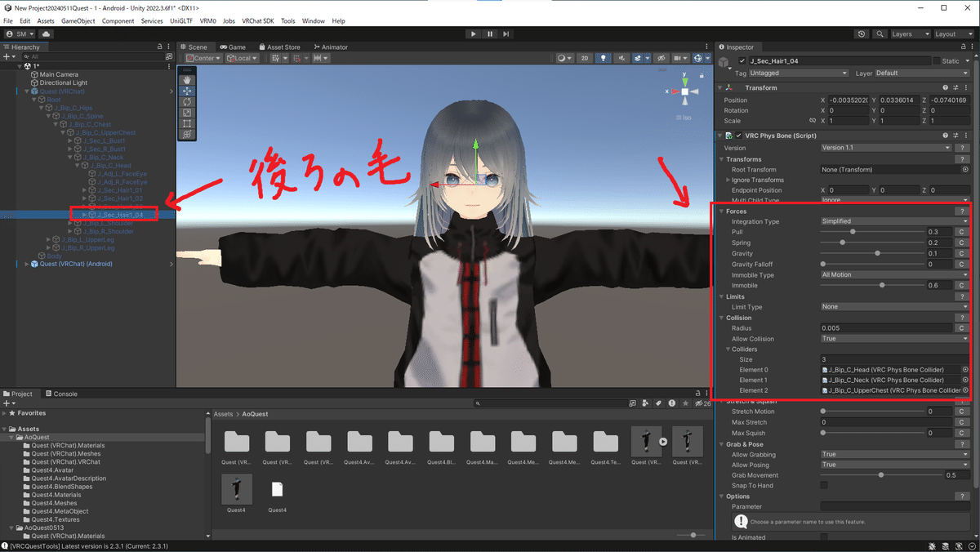This screenshot has width=980, height=552.
Task: Select the Rotate tool
Action: pos(187,102)
